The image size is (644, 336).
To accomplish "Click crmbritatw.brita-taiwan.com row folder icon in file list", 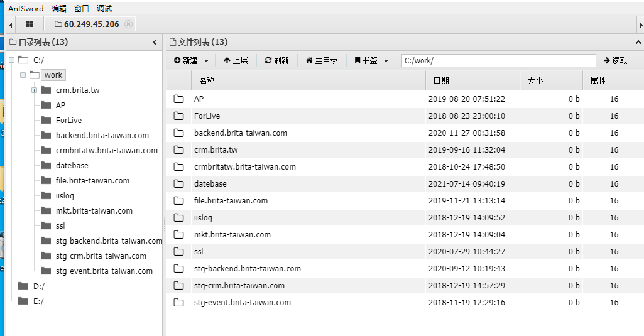I will (178, 167).
